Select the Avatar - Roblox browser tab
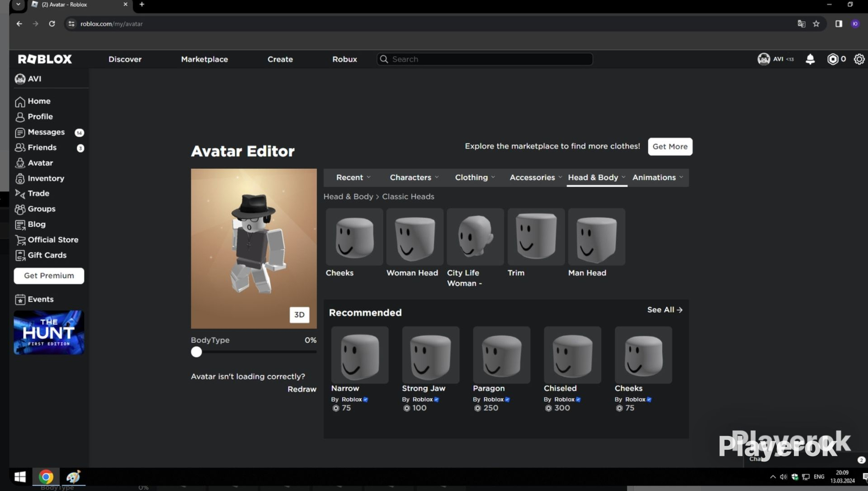Viewport: 868px width, 491px height. pyautogui.click(x=79, y=4)
